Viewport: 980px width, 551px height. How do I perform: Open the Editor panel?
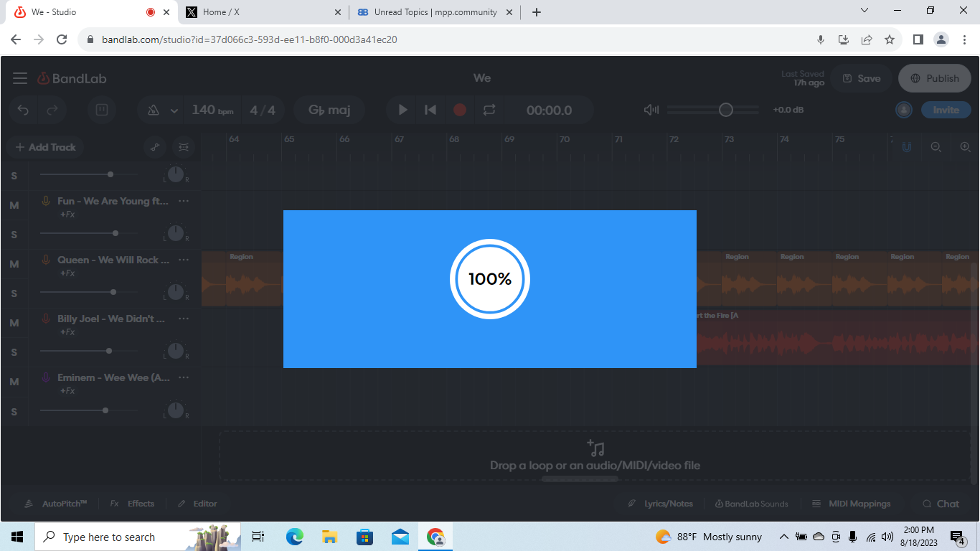click(197, 504)
